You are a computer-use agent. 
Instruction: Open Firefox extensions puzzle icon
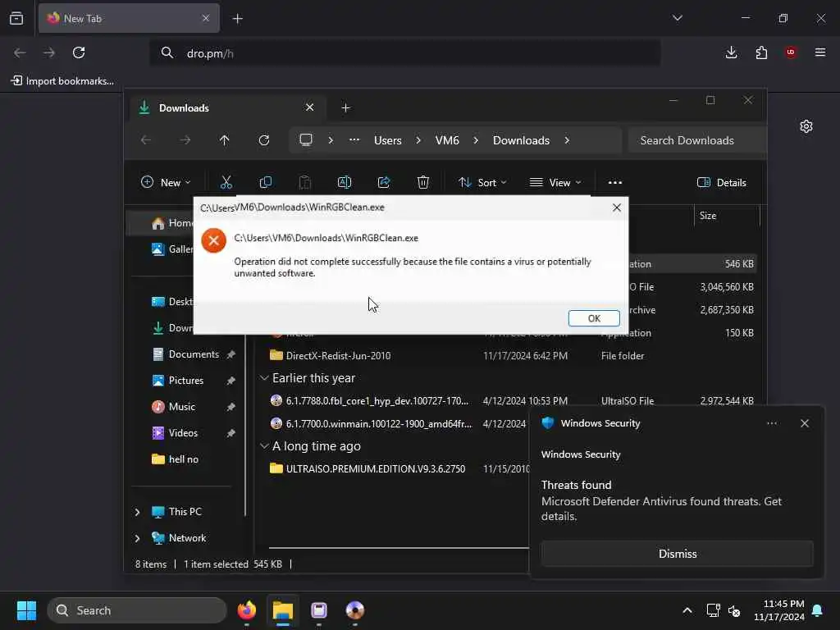point(761,52)
